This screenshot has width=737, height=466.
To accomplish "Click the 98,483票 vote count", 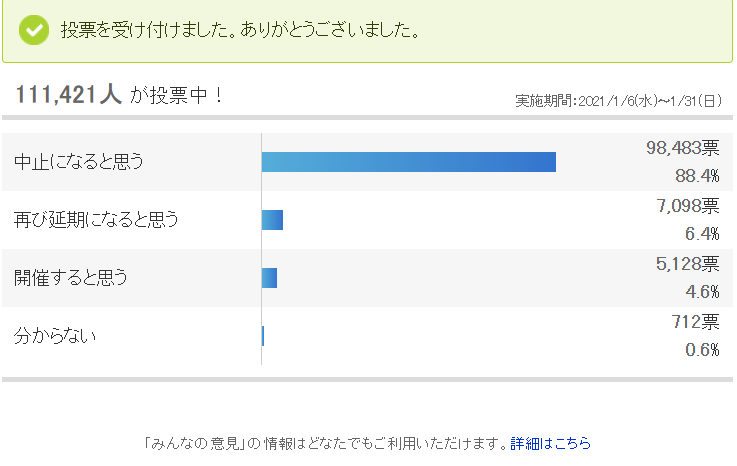I will click(682, 148).
